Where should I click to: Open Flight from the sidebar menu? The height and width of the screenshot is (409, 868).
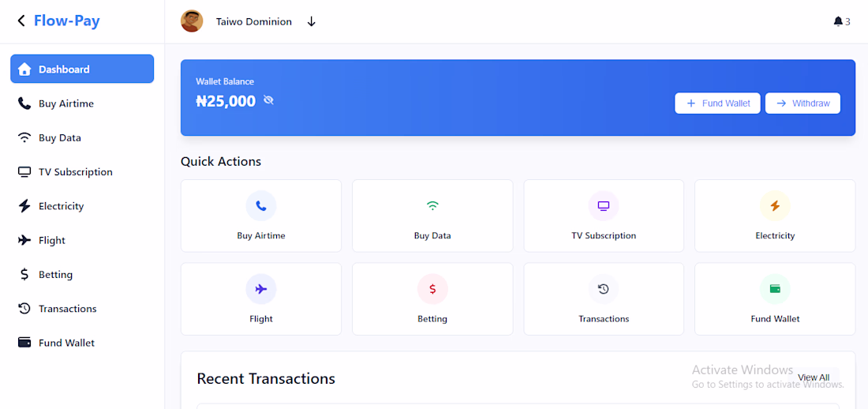click(x=52, y=241)
